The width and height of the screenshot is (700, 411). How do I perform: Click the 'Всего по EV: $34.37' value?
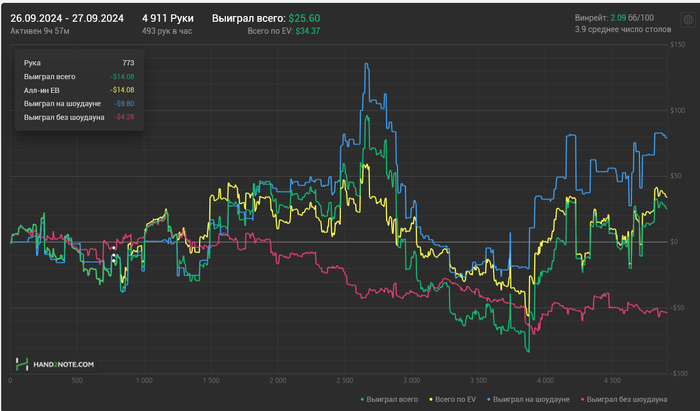[x=284, y=31]
